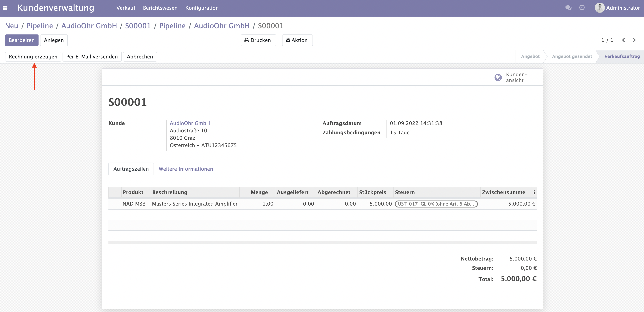The image size is (644, 312).
Task: Click the Angebot status stage
Action: (530, 57)
